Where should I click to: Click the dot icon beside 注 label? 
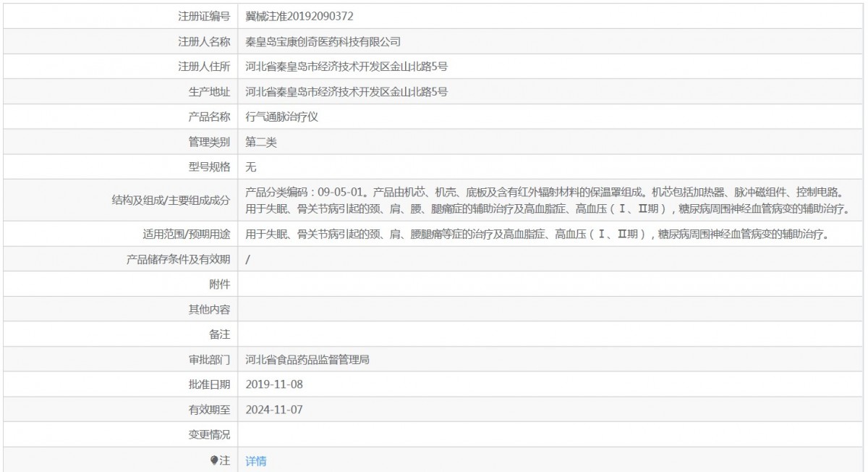[x=214, y=460]
